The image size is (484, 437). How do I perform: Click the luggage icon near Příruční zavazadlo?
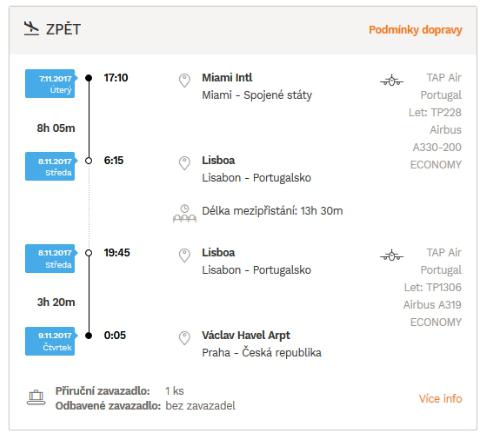tap(36, 398)
